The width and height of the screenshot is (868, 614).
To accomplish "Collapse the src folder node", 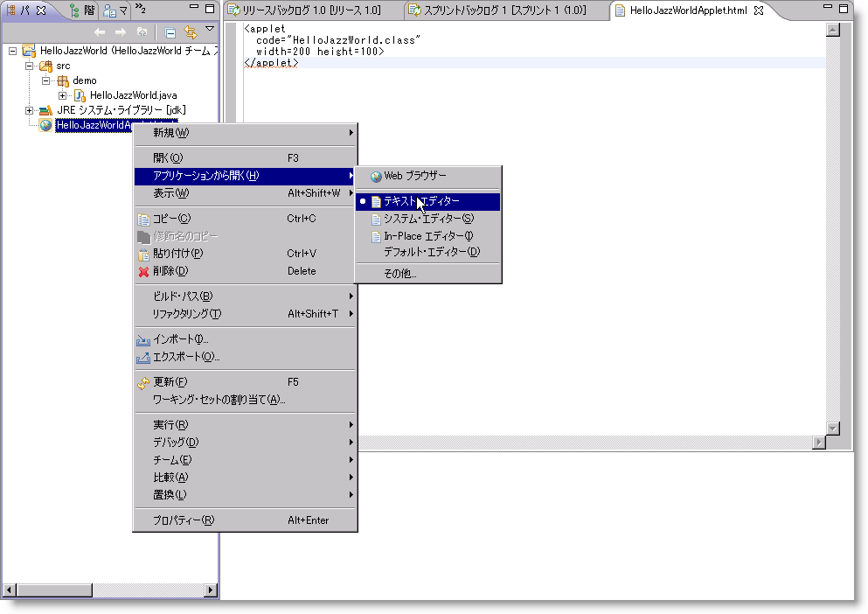I will (30, 66).
